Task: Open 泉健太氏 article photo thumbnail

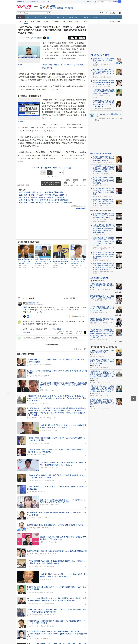Action: tap(29, 52)
